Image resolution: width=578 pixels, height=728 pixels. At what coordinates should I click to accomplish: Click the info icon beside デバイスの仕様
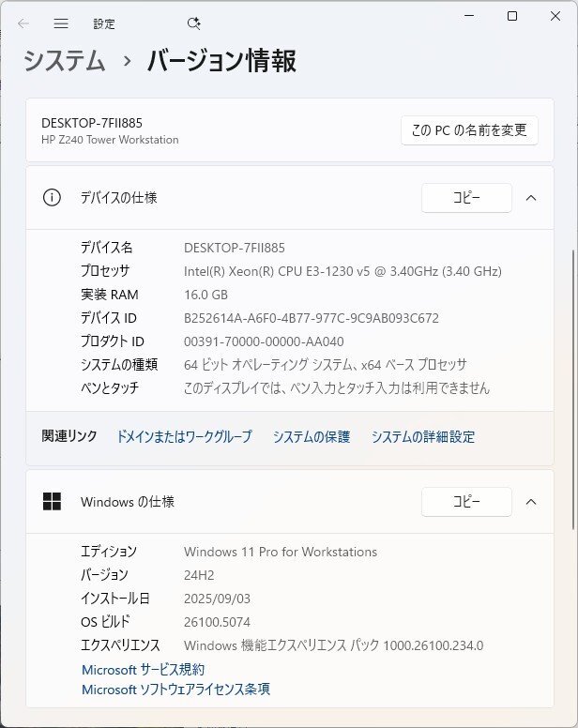coord(52,198)
